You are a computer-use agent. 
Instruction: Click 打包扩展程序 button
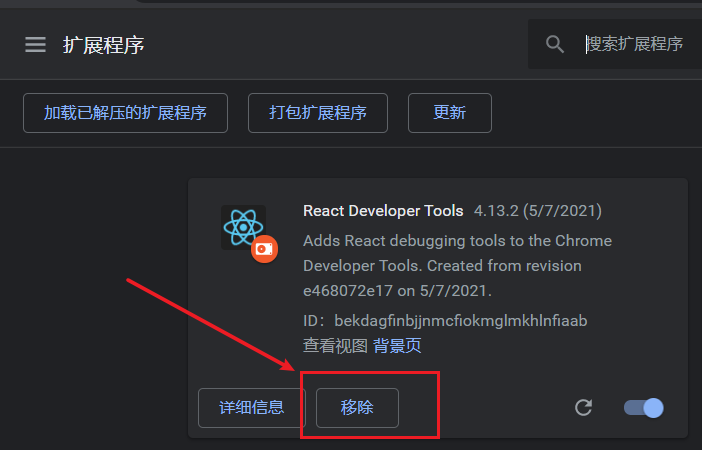[x=318, y=113]
